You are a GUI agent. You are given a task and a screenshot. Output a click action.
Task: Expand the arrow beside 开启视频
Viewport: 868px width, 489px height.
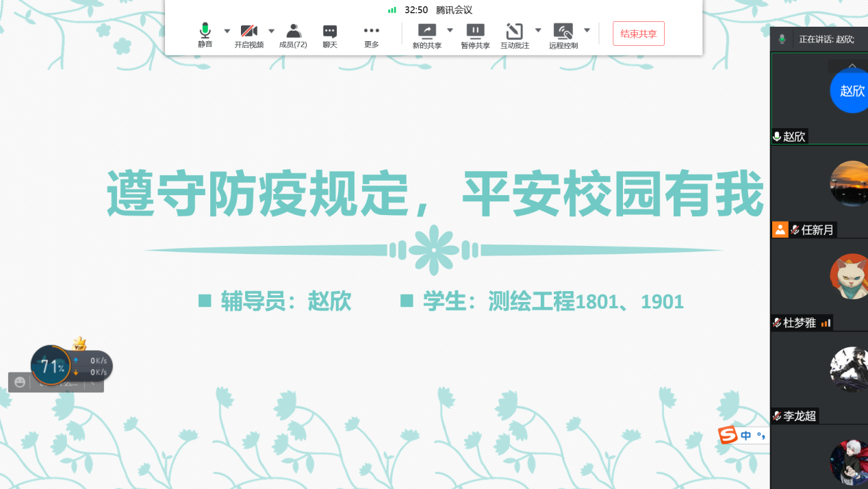[271, 31]
